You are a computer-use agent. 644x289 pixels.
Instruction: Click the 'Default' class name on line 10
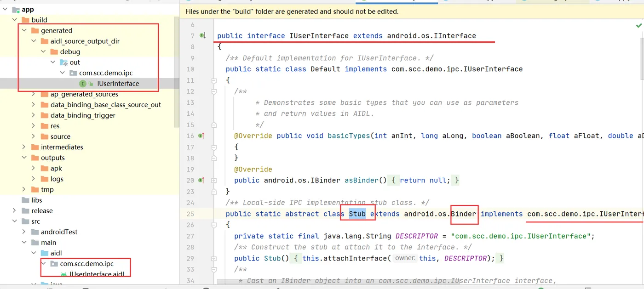[x=326, y=69]
